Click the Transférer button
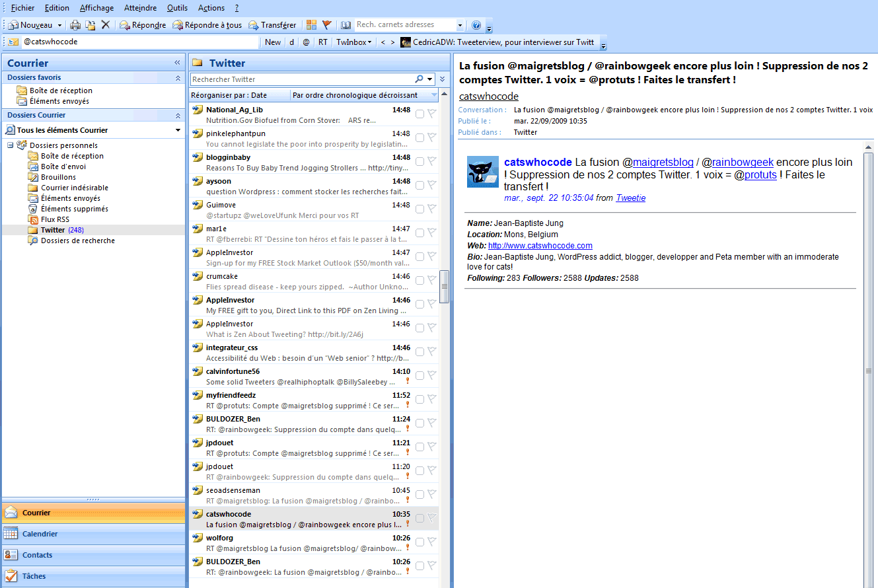The width and height of the screenshot is (878, 588). coord(272,25)
